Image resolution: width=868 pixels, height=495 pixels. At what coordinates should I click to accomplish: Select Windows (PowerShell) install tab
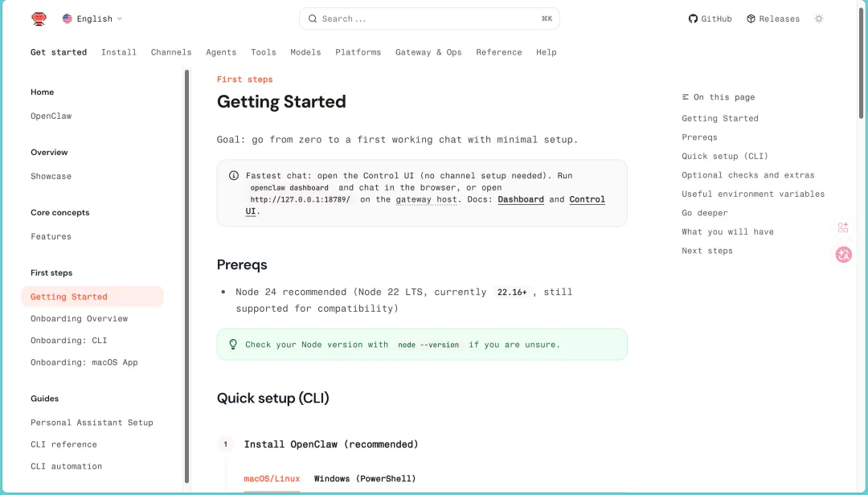365,479
